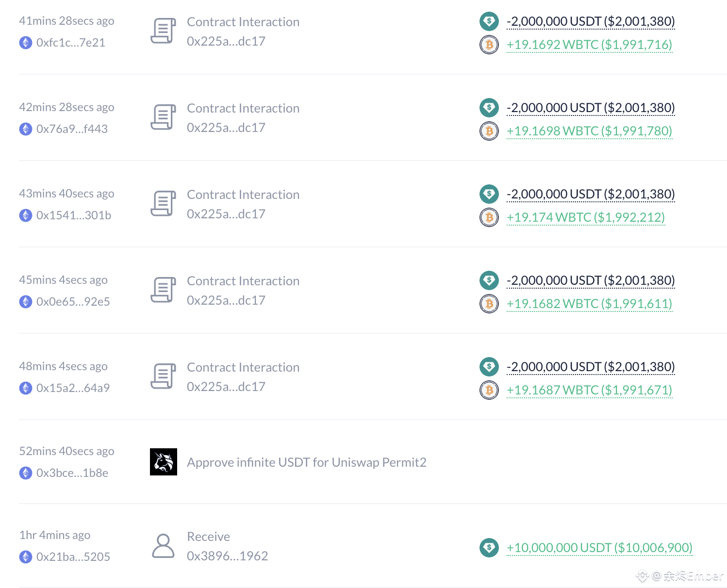Viewport: 727px width, 588px height.
Task: Click contract scroll icon in 45mins 4secs row
Action: coord(163,290)
